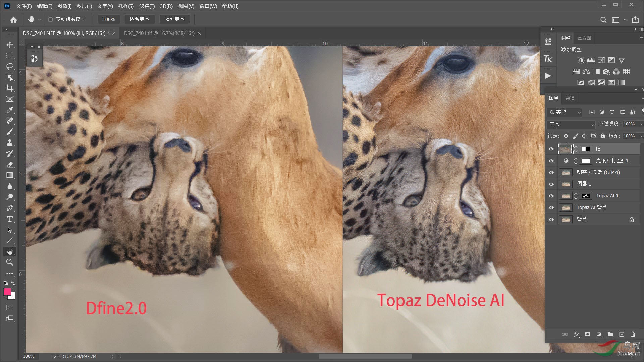The height and width of the screenshot is (362, 644).
Task: Switch to the DSC_7401.tif document tab
Action: pyautogui.click(x=159, y=33)
